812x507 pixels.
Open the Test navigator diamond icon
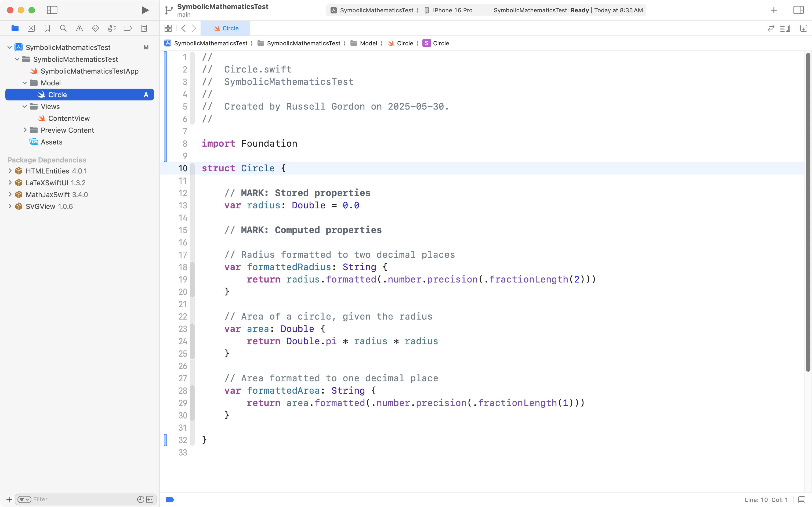click(x=95, y=28)
